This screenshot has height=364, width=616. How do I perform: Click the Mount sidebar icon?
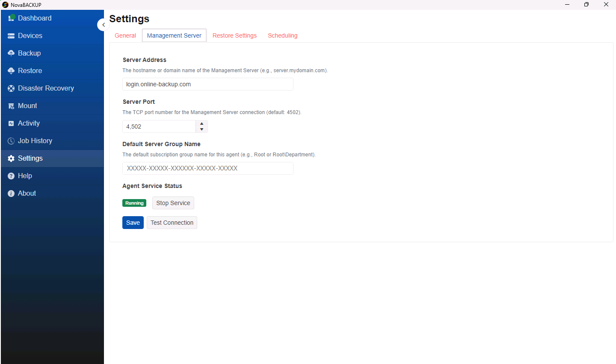coord(11,106)
